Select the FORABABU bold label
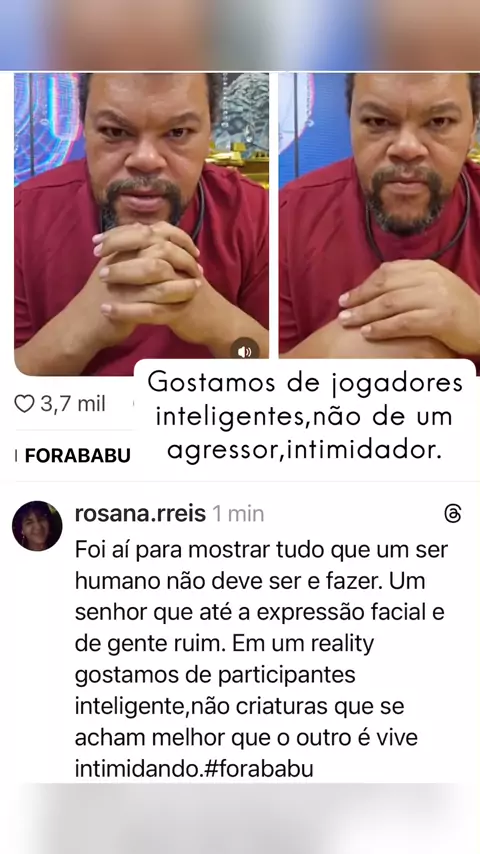 coord(77,455)
